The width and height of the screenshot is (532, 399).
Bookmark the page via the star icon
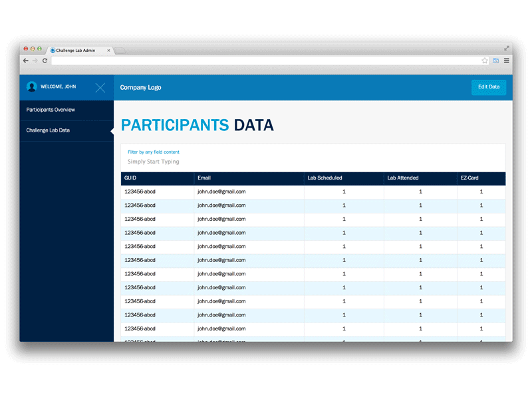pos(485,60)
